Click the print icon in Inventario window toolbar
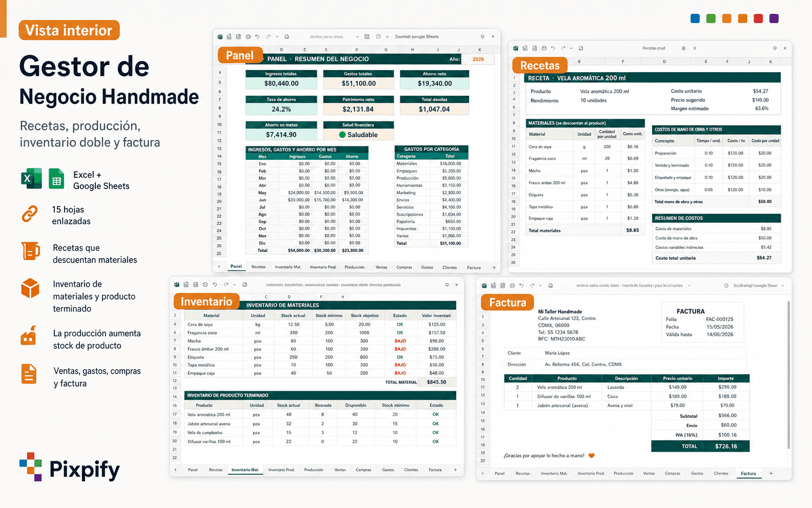 pyautogui.click(x=205, y=285)
